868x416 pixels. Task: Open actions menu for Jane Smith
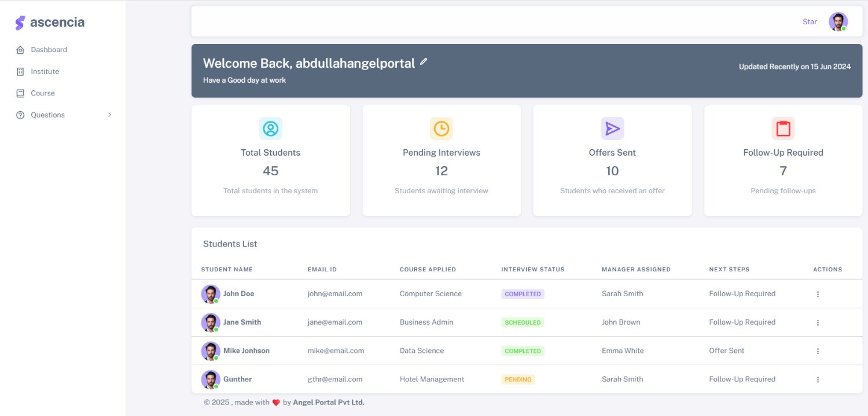pyautogui.click(x=818, y=322)
